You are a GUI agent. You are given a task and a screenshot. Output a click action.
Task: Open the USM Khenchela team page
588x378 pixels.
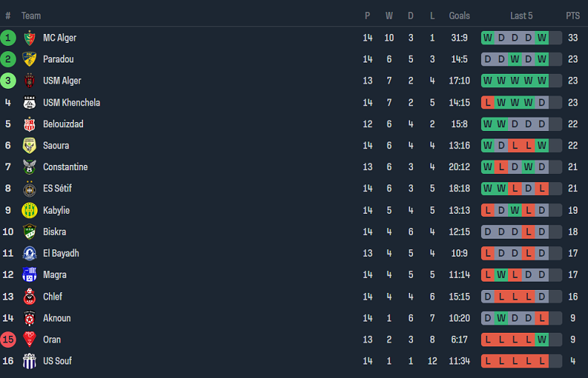[71, 102]
